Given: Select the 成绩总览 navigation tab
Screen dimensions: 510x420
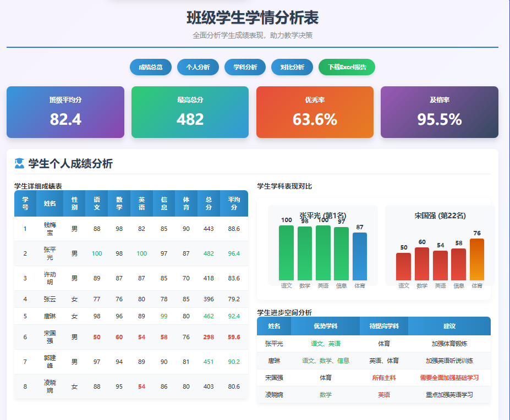Looking at the screenshot, I should pyautogui.click(x=150, y=67).
